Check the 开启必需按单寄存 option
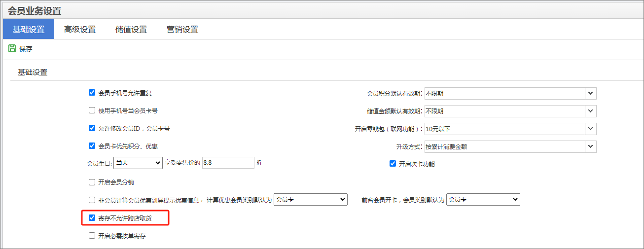The image size is (644, 249). [x=92, y=236]
